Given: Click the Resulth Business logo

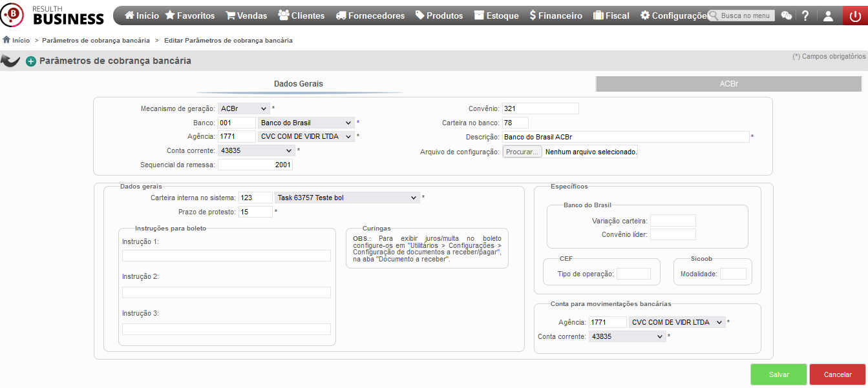Looking at the screenshot, I should 52,14.
